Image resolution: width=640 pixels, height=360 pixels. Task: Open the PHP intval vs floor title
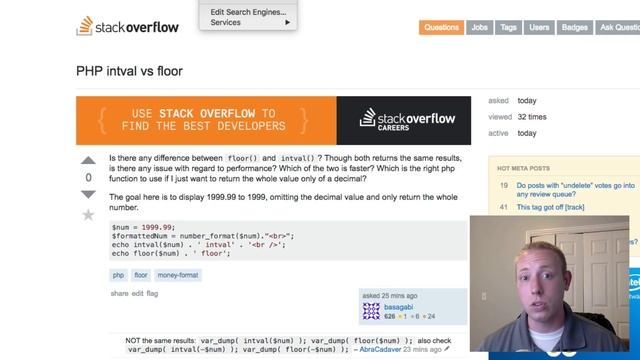pyautogui.click(x=129, y=71)
